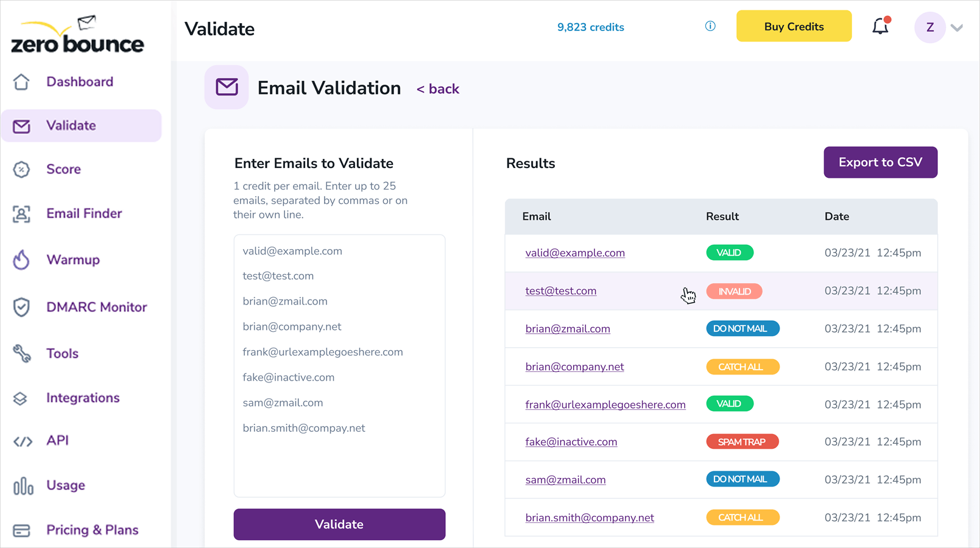Go back via the back link
The image size is (980, 548).
pos(438,89)
